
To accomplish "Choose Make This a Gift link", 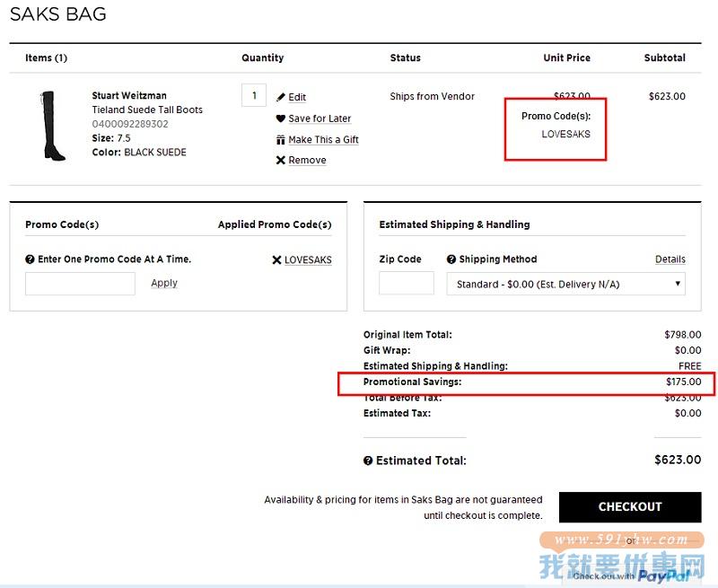I will click(x=323, y=140).
